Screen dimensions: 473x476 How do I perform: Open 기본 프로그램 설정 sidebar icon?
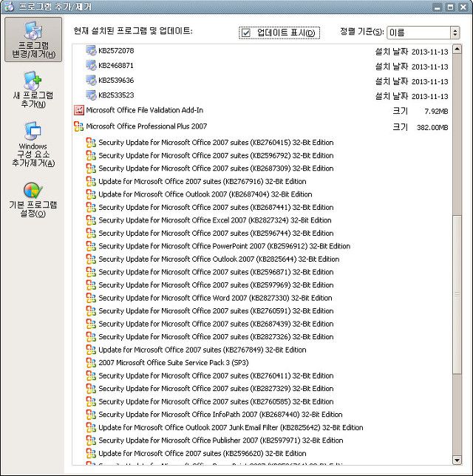pyautogui.click(x=33, y=200)
